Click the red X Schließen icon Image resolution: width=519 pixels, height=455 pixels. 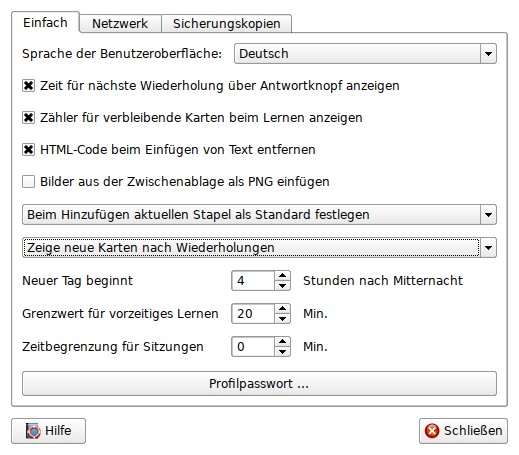click(x=432, y=431)
